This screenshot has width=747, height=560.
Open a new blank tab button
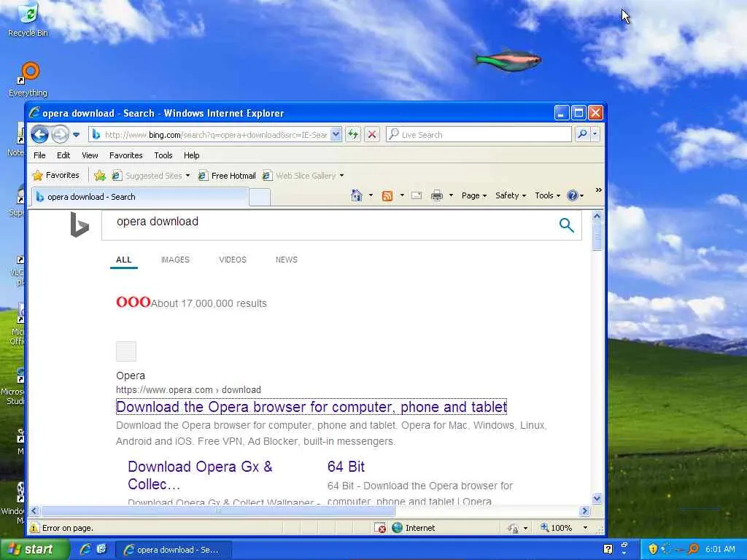pyautogui.click(x=260, y=197)
